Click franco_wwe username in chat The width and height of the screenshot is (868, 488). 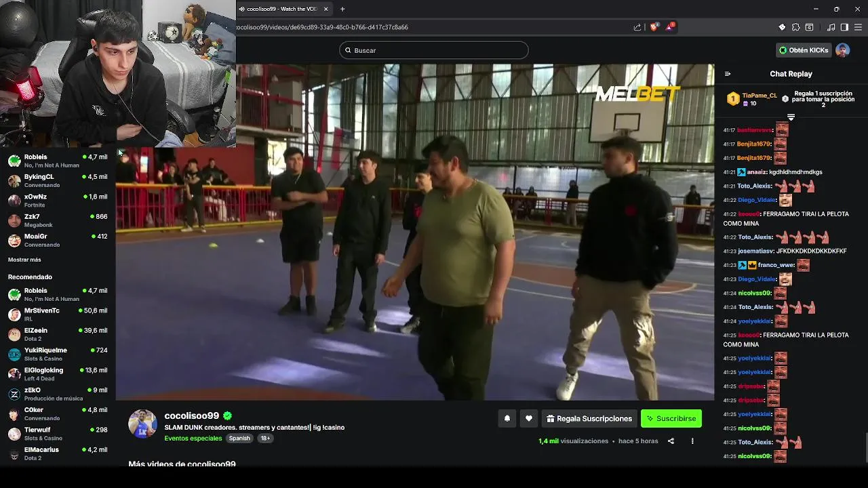(x=776, y=266)
